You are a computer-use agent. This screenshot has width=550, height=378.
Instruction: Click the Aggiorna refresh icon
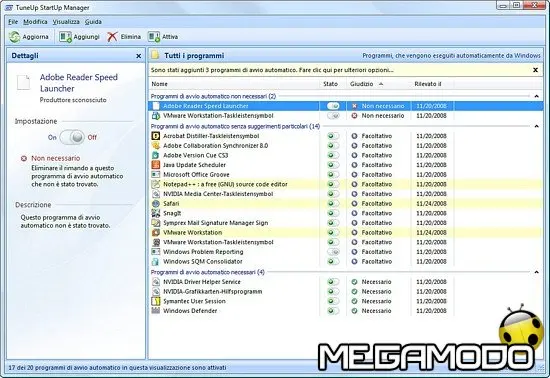pos(15,37)
